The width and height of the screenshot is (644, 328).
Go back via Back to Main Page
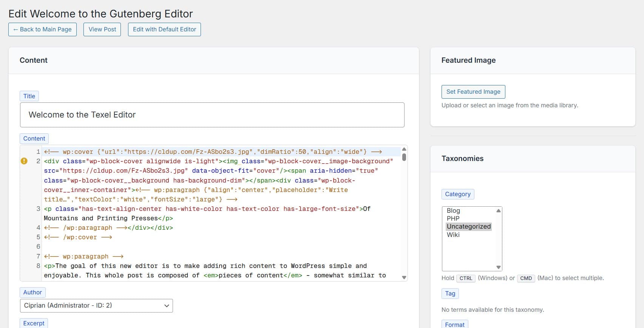pyautogui.click(x=42, y=29)
